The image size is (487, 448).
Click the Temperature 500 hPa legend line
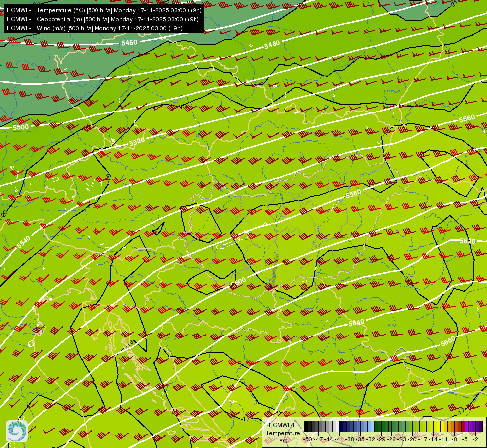(104, 10)
